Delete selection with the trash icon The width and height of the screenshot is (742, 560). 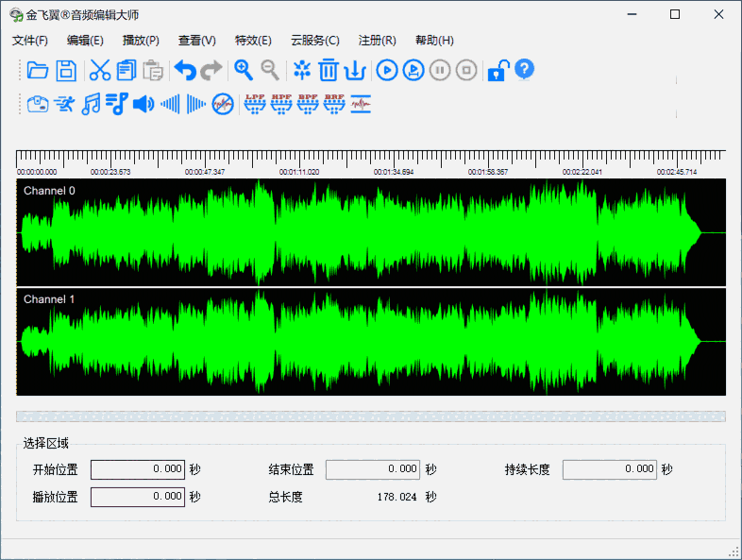pyautogui.click(x=329, y=70)
